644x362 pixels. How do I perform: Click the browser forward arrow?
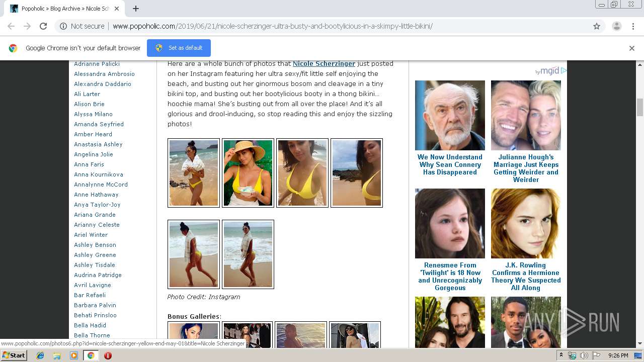pyautogui.click(x=27, y=26)
